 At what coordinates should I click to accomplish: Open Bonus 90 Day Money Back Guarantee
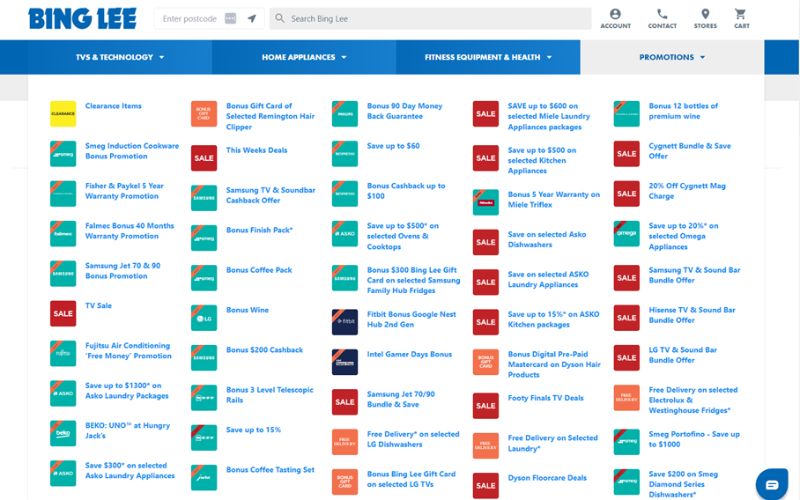405,111
